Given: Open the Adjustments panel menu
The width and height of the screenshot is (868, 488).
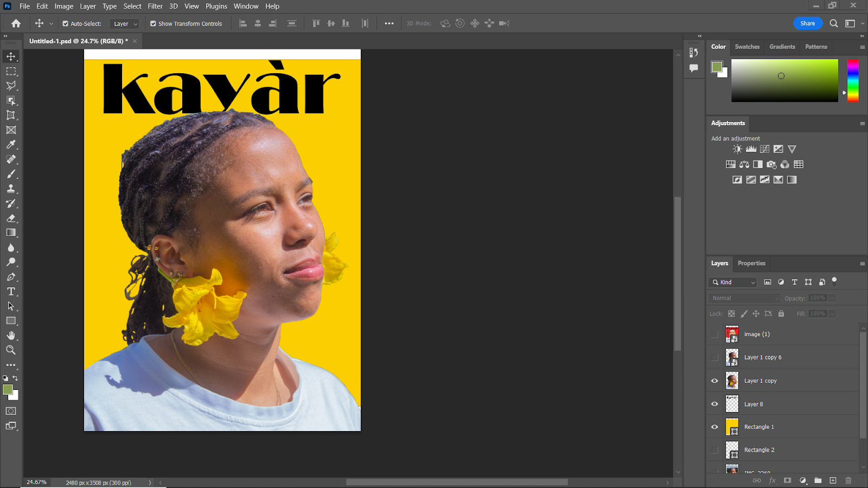Looking at the screenshot, I should click(862, 124).
